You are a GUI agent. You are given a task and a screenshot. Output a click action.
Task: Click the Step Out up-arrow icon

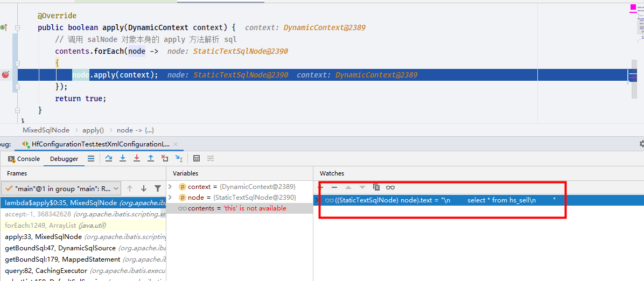151,158
